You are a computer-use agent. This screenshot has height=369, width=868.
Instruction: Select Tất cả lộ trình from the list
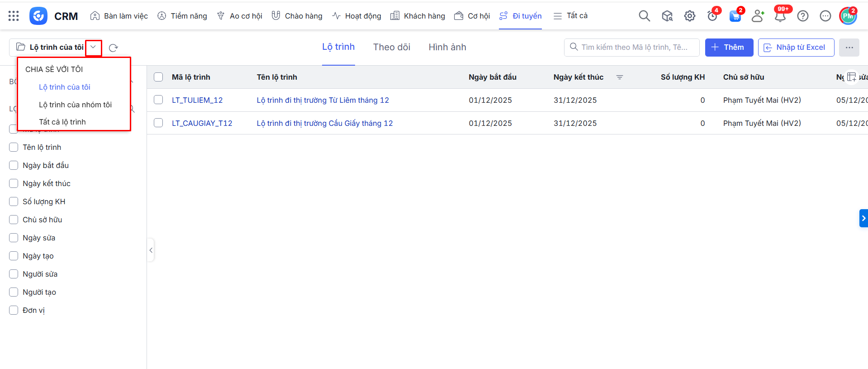pos(62,122)
